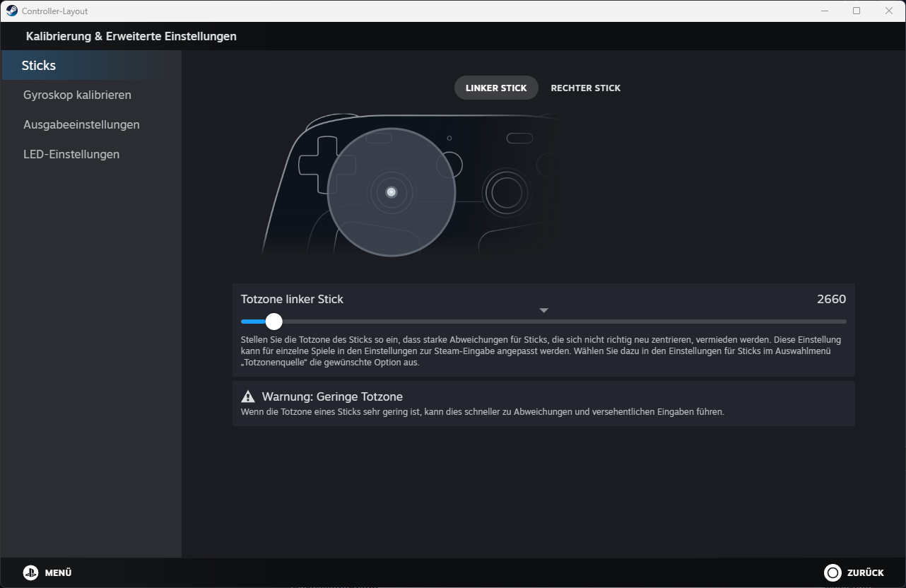Click the circle button icon beside ZURÜCK
The height and width of the screenshot is (588, 906).
[x=833, y=572]
